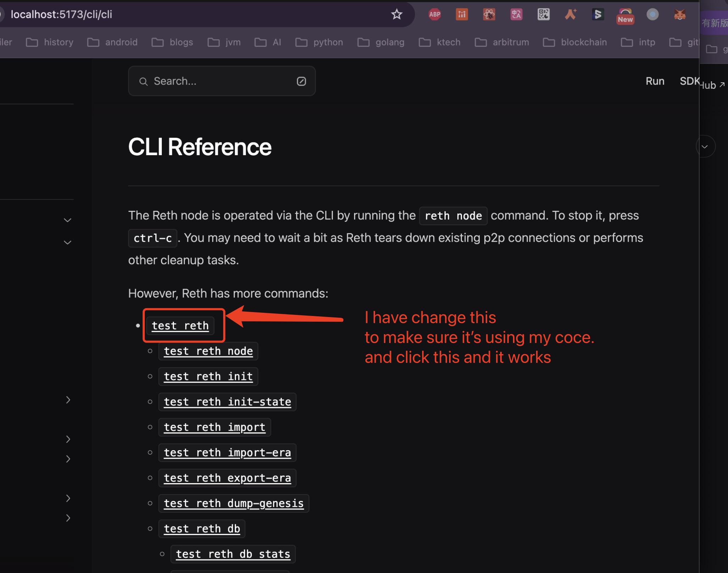The image size is (728, 573).
Task: Open the translate extension icon
Action: click(x=516, y=14)
